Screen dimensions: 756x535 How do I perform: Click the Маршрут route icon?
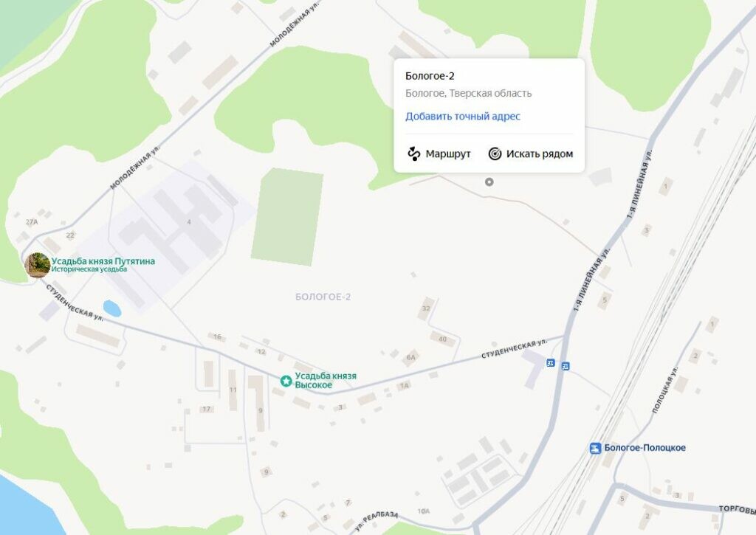413,153
